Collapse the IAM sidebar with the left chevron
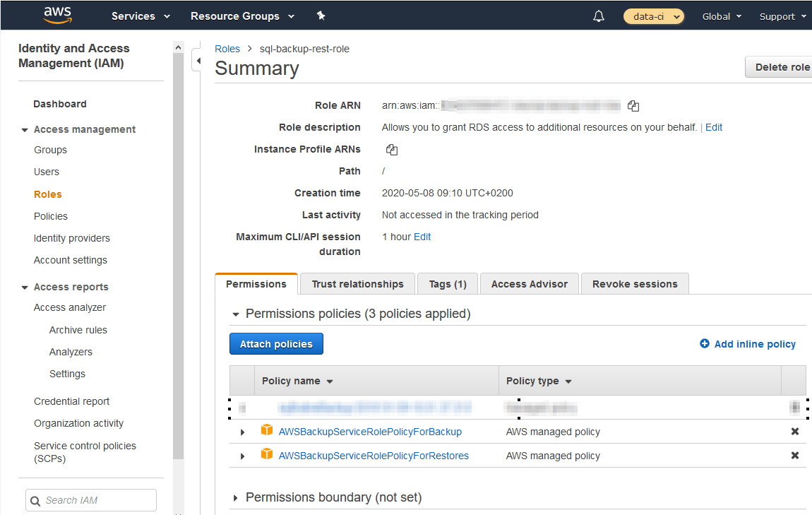 point(200,61)
